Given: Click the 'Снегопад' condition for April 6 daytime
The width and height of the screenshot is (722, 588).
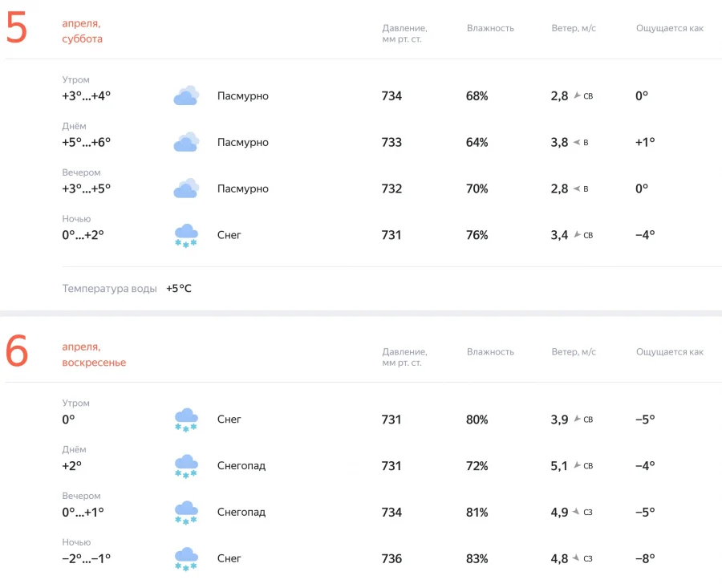Looking at the screenshot, I should click(241, 466).
